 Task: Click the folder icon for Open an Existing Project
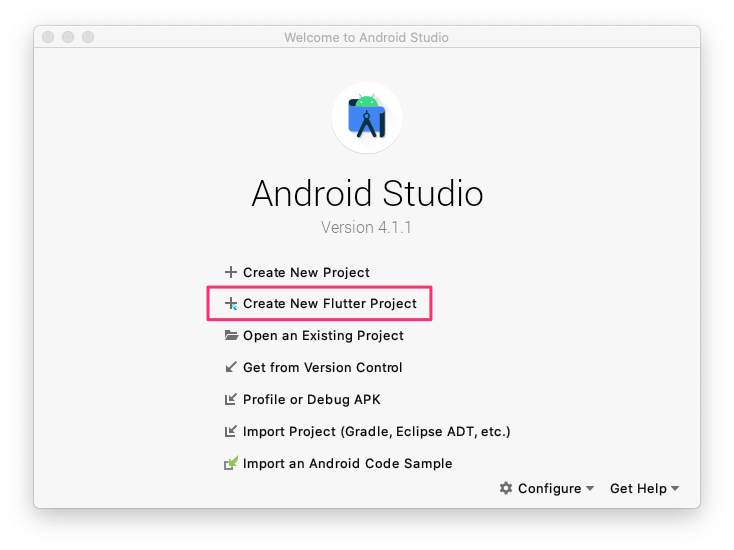(231, 335)
